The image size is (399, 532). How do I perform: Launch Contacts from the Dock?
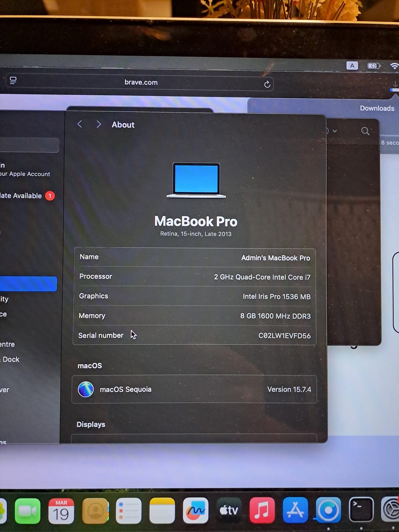[x=95, y=511]
